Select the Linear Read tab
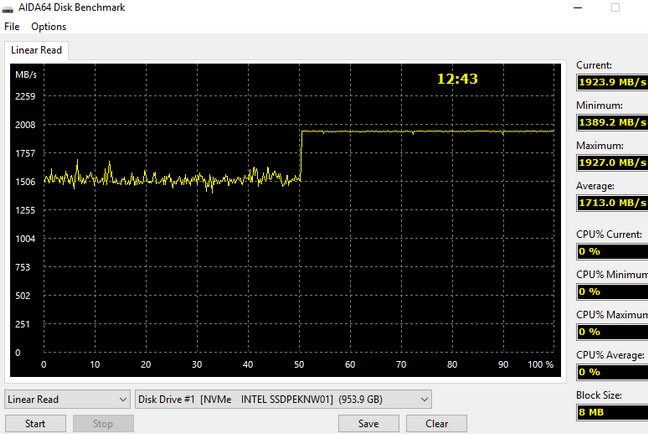Screen dimensions: 648x434 (36, 50)
